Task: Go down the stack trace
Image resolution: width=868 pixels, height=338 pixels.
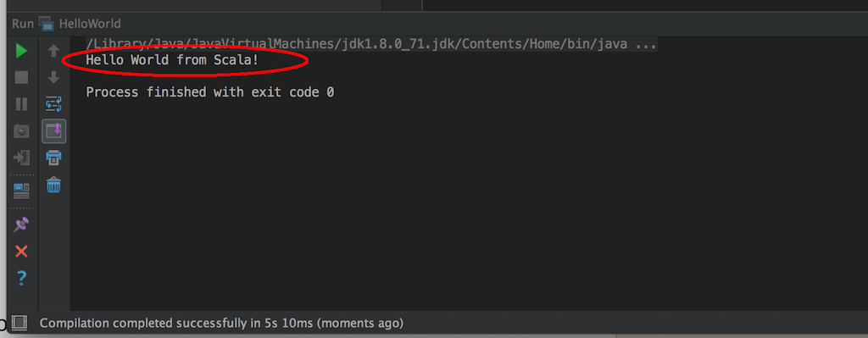Action: (53, 77)
